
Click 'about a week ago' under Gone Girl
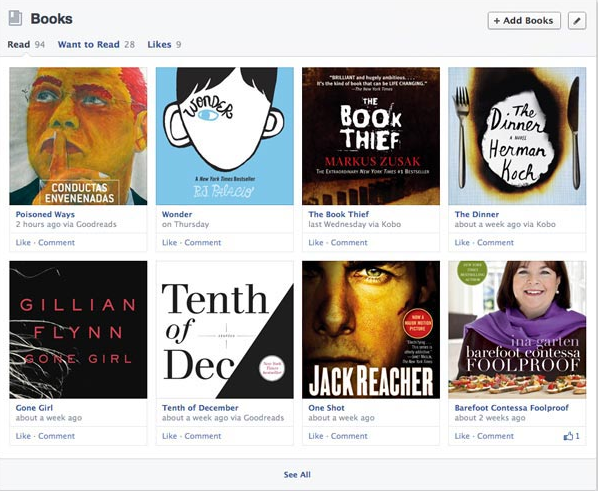[x=49, y=418]
